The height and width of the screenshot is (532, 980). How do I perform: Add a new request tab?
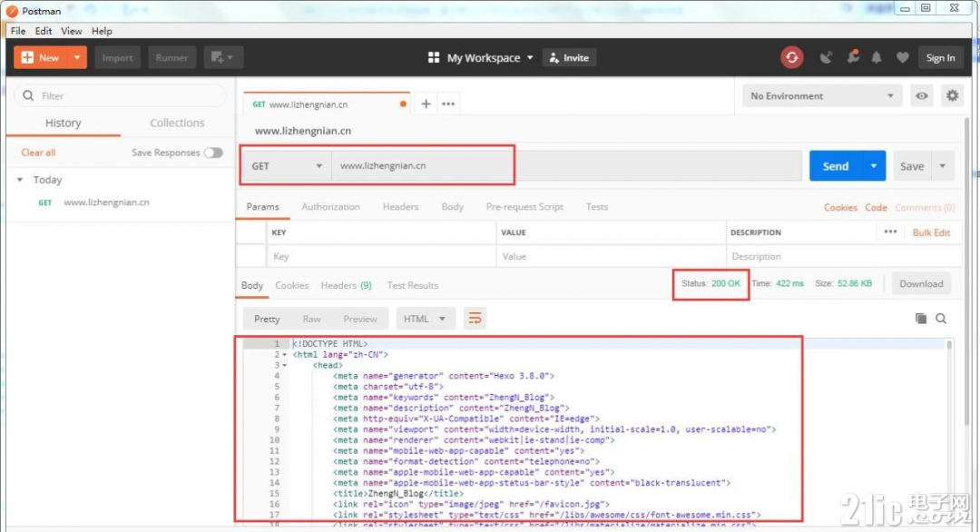coord(426,103)
